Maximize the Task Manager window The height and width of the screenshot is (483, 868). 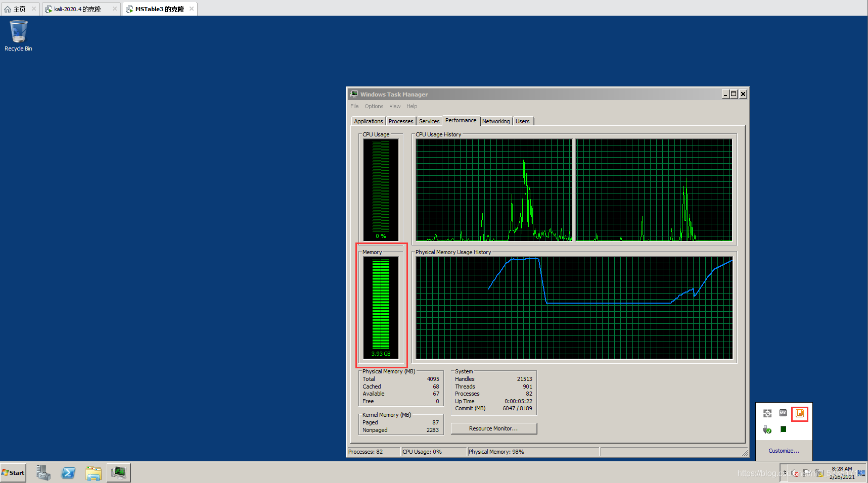pyautogui.click(x=734, y=94)
